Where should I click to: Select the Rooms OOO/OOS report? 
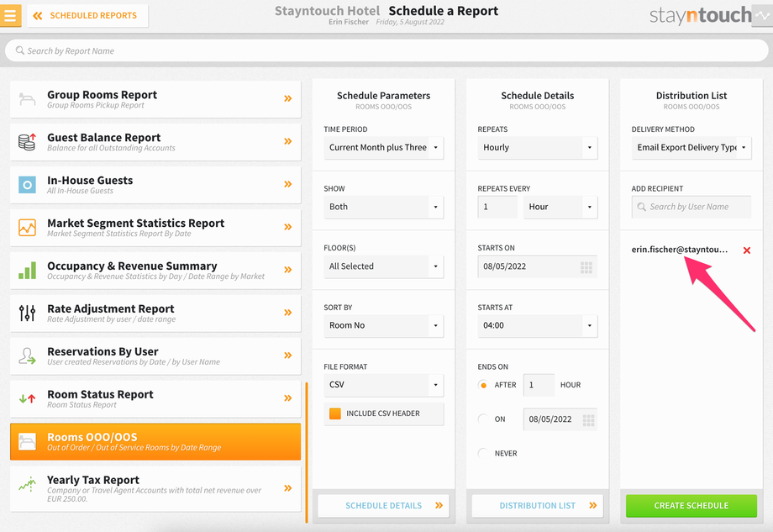pyautogui.click(x=155, y=442)
